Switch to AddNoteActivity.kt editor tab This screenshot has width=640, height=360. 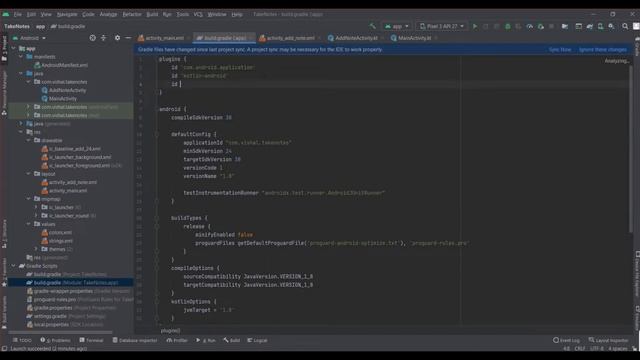click(x=356, y=38)
